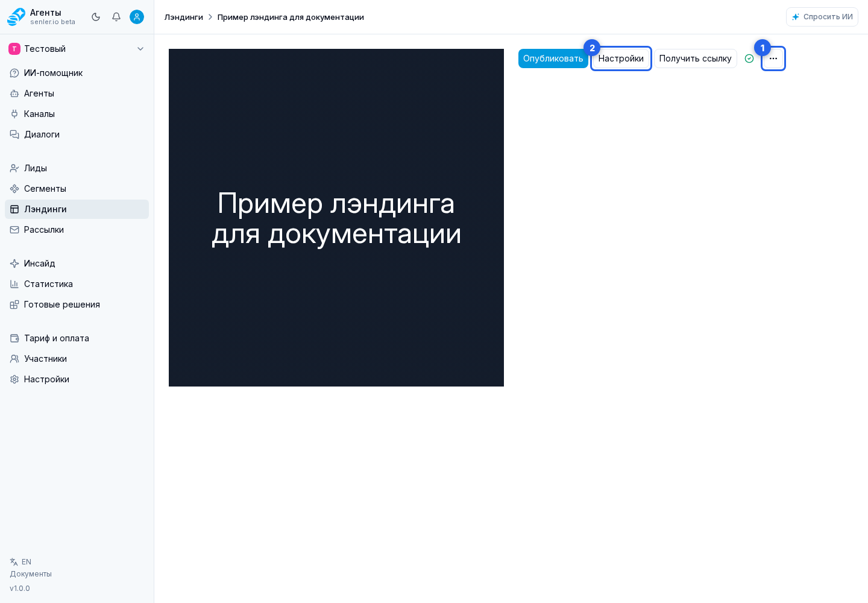Go to Агенты section

[77, 93]
